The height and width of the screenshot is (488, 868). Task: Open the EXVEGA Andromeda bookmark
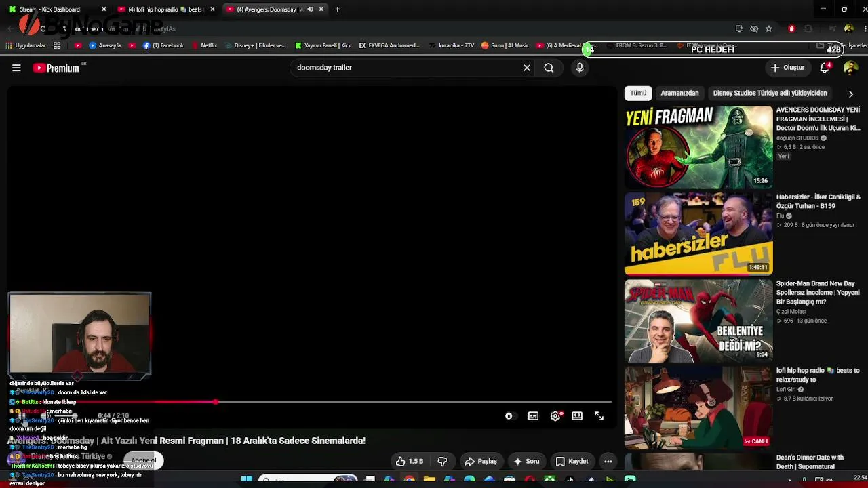[389, 46]
